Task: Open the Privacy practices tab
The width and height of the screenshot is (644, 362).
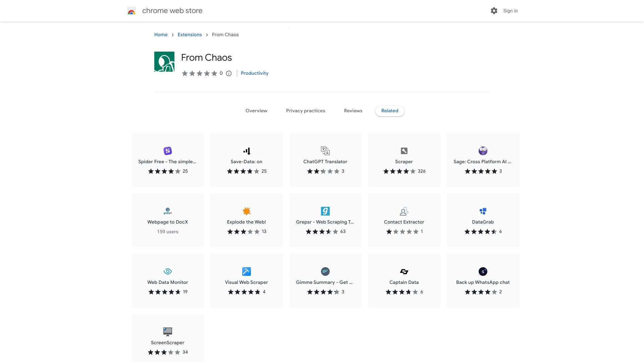Action: pyautogui.click(x=305, y=111)
